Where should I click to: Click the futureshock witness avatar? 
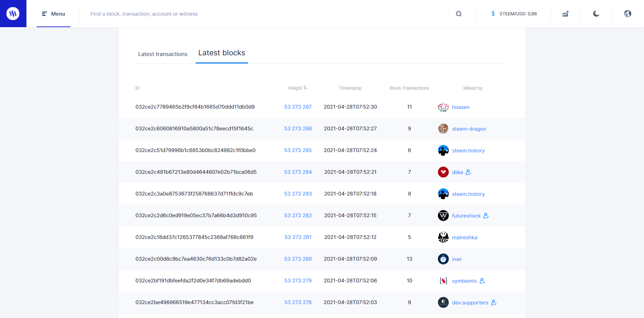pos(443,216)
